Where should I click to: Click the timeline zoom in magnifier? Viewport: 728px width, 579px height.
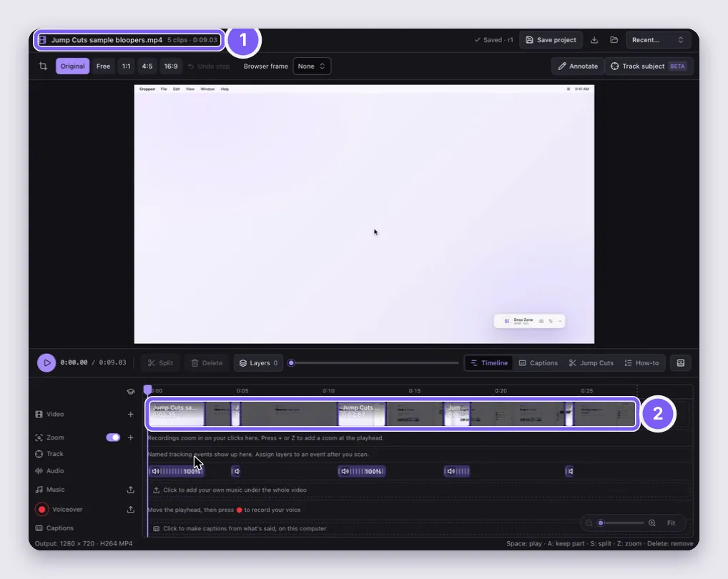652,523
